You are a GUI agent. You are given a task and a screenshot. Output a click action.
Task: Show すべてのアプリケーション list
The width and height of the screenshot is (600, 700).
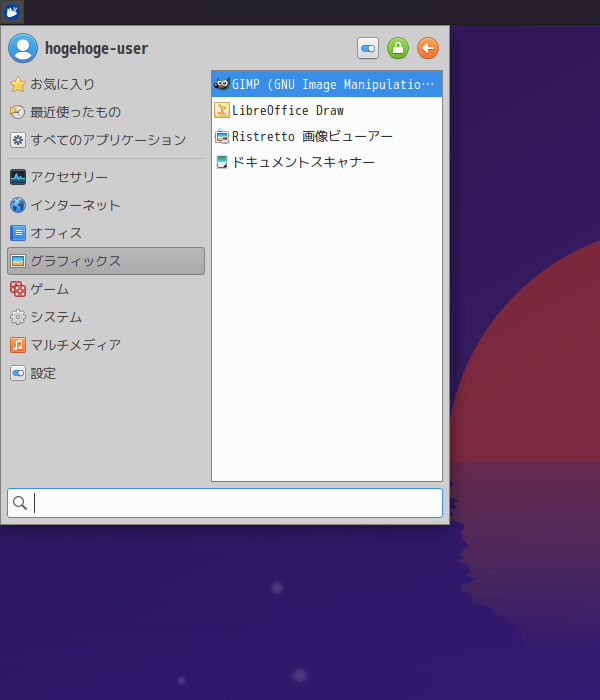[x=106, y=140]
